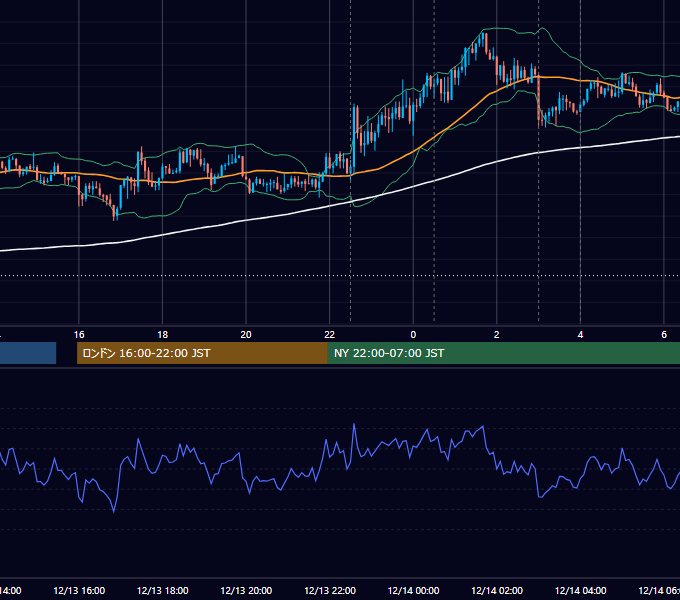This screenshot has height=600, width=680.
Task: Click the 4 hour label on upper axis
Action: [x=580, y=335]
